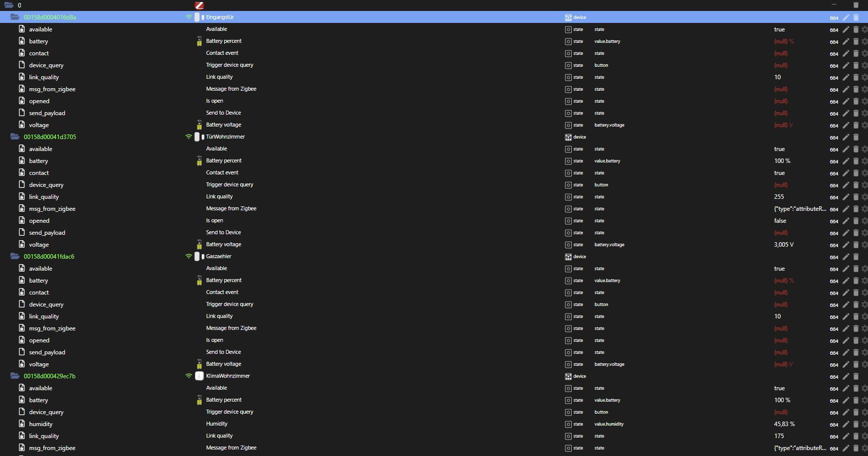
Task: Select the humidity state under KlimaWohnzimmer
Action: click(x=41, y=424)
